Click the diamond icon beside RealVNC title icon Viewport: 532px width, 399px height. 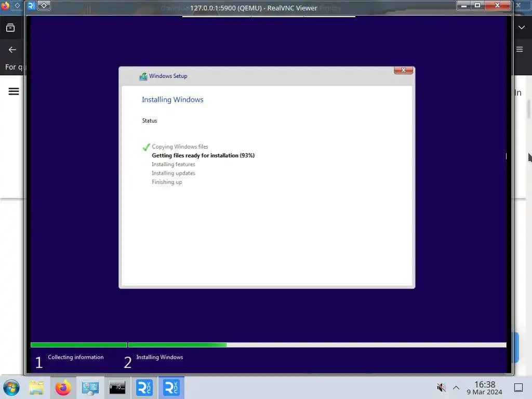44,5
